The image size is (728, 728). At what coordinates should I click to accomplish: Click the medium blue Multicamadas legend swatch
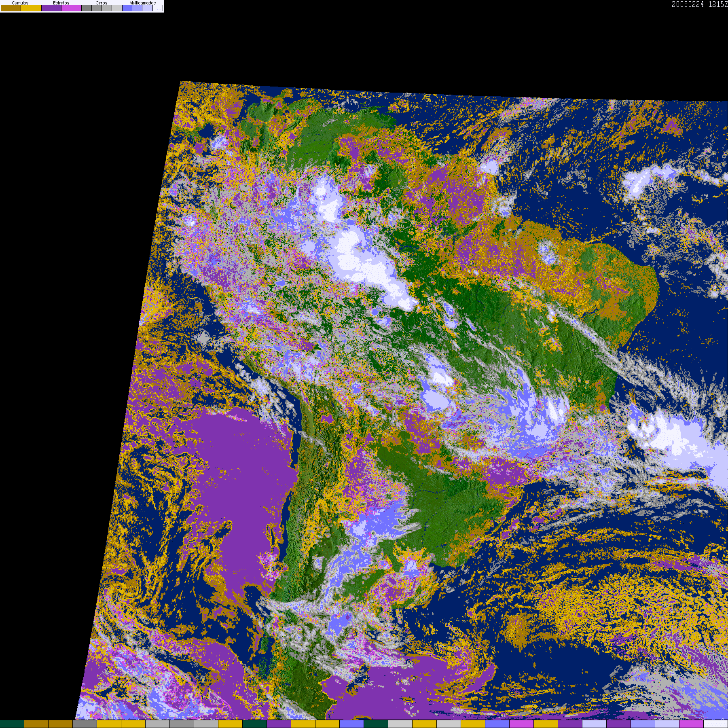click(137, 8)
